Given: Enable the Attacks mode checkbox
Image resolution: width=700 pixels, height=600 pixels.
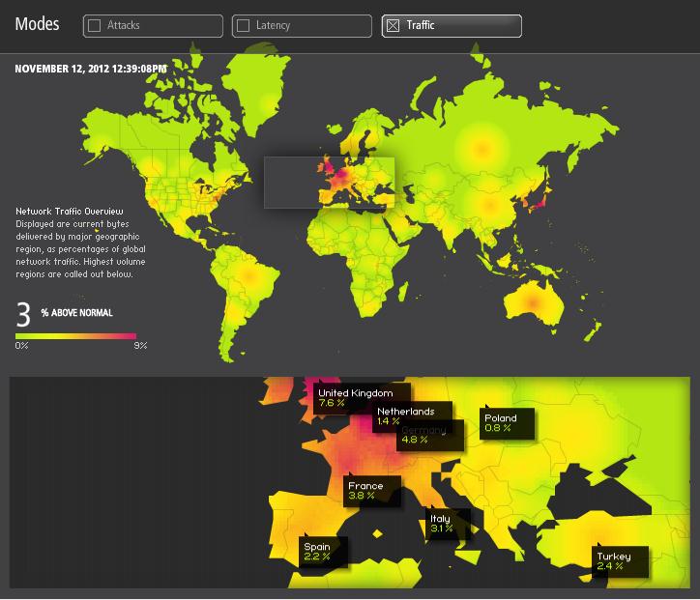Looking at the screenshot, I should [x=95, y=26].
